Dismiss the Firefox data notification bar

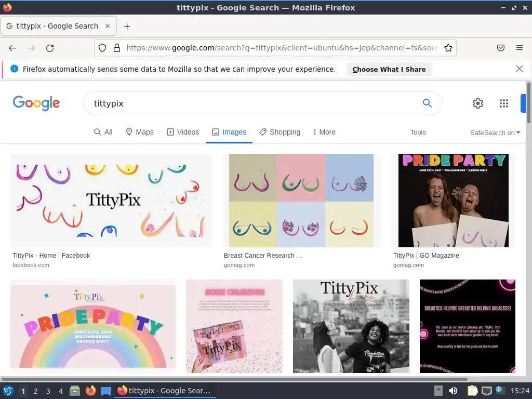point(519,69)
